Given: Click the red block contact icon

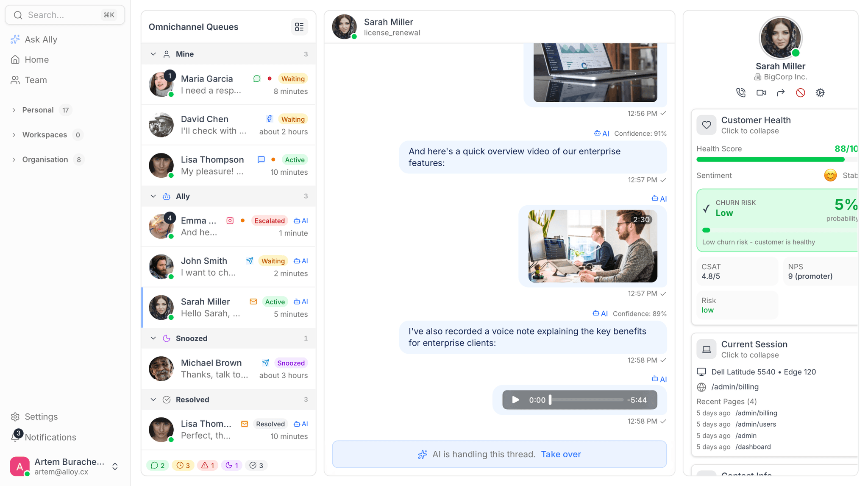Looking at the screenshot, I should 800,92.
